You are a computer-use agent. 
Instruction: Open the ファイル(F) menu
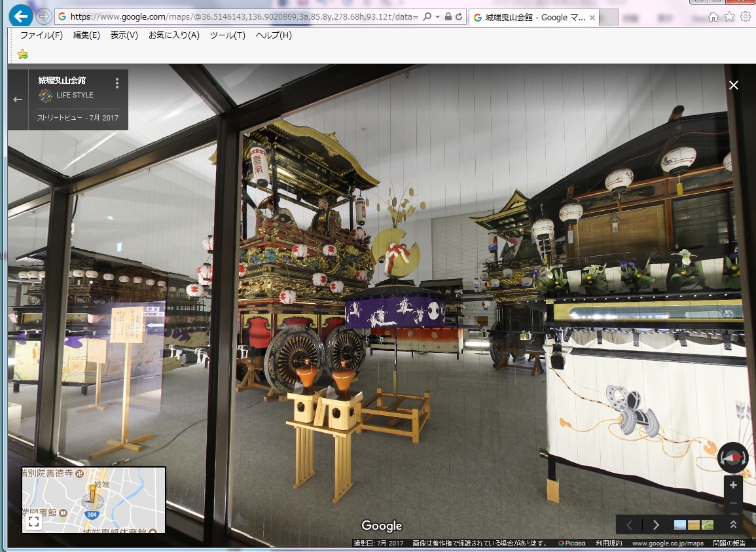[41, 35]
